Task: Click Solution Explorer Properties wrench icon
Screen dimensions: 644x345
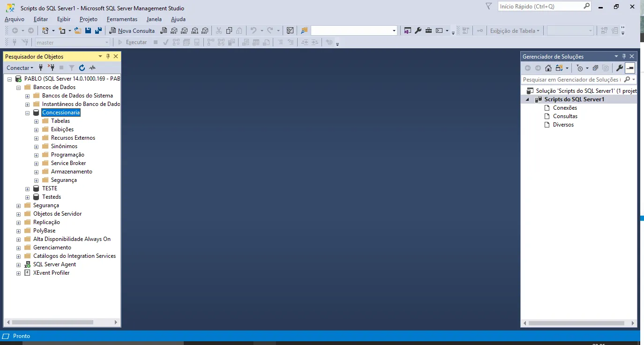Action: (x=619, y=68)
